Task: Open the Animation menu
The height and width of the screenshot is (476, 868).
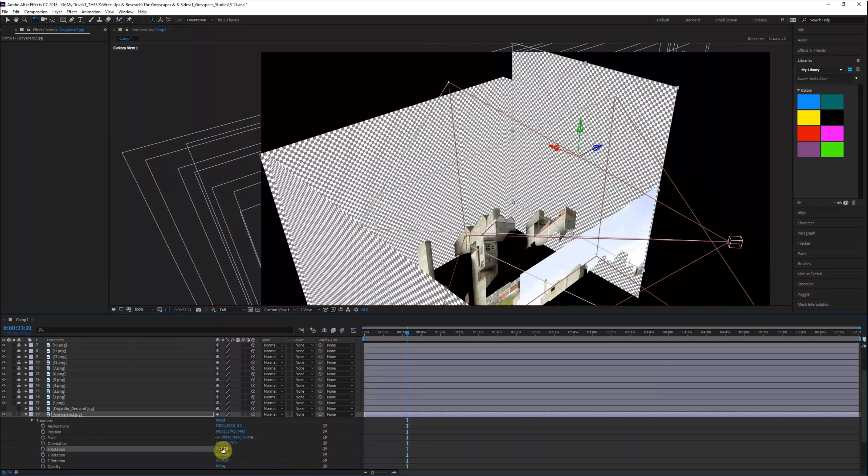Action: click(91, 12)
